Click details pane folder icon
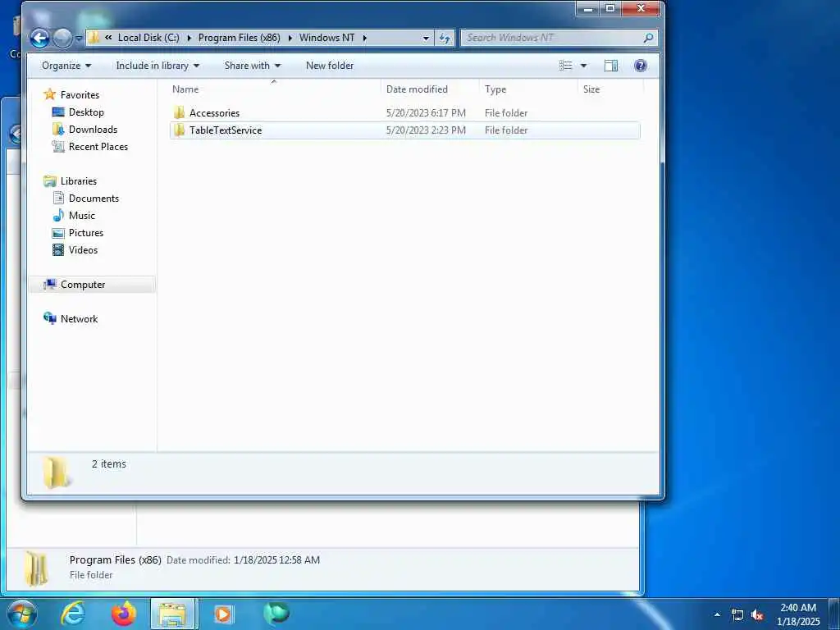 (56, 472)
